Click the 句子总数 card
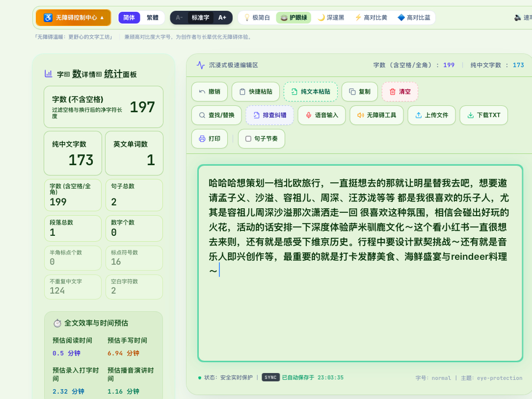Viewport: 532px width, 399px height. click(134, 195)
